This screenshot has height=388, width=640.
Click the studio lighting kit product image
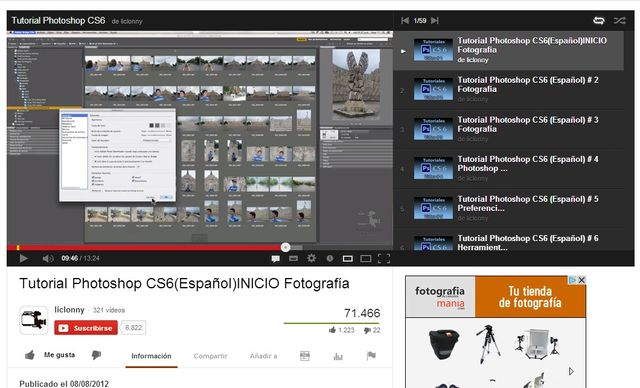538,344
